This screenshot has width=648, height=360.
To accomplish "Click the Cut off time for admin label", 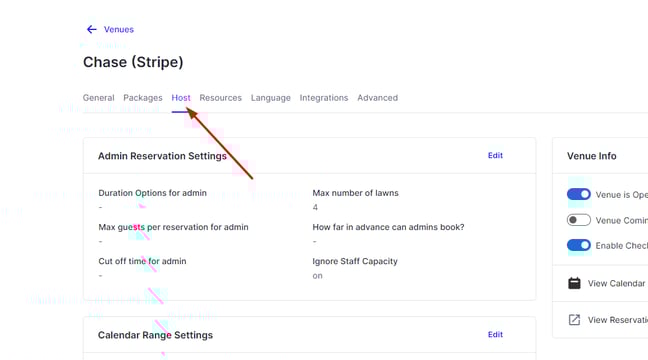I will (x=142, y=261).
